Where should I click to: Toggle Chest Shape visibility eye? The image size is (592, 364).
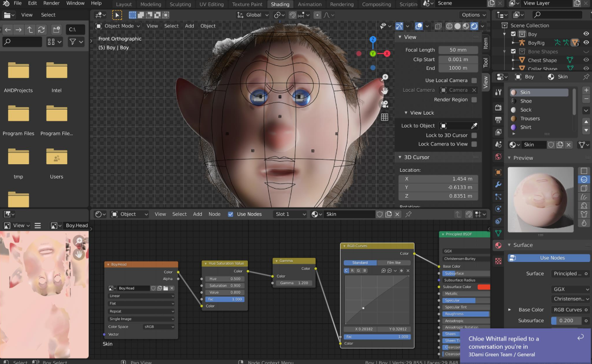586,60
